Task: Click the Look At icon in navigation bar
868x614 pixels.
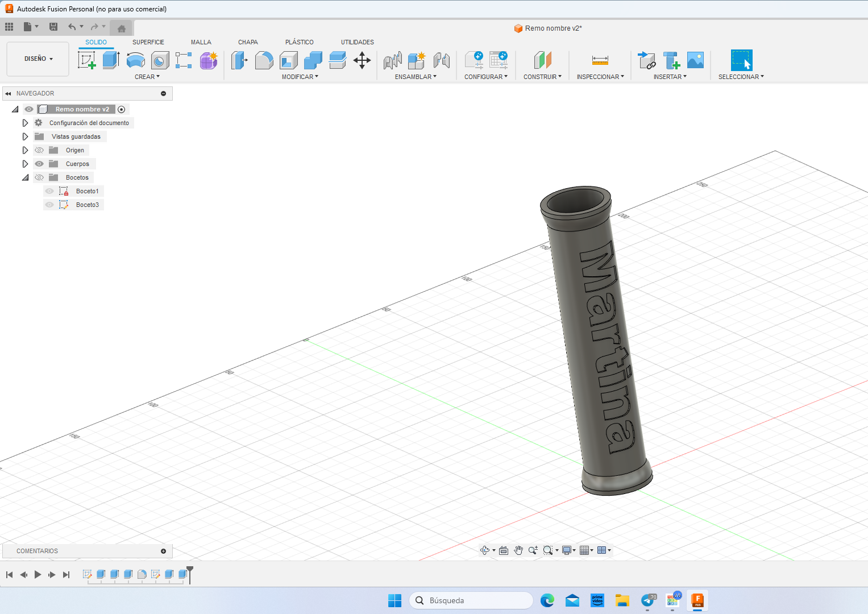Action: pos(504,550)
